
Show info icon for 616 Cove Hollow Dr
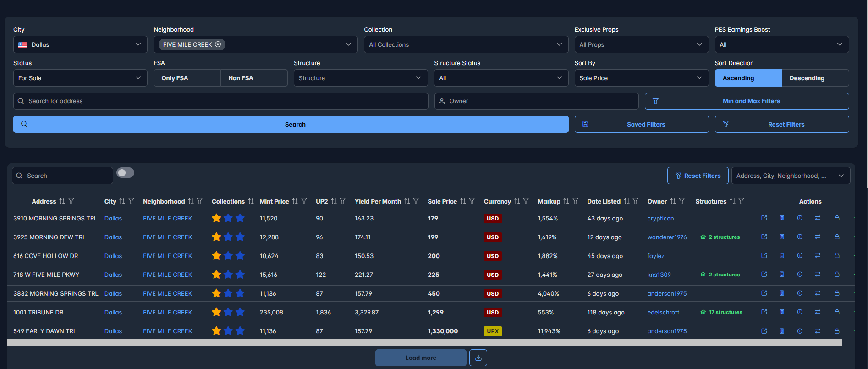pos(800,256)
